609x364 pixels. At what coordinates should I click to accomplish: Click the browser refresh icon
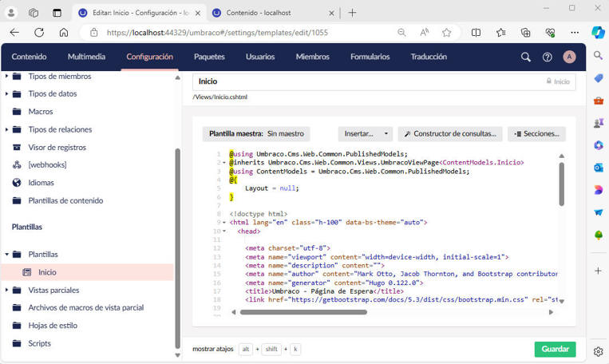point(39,33)
